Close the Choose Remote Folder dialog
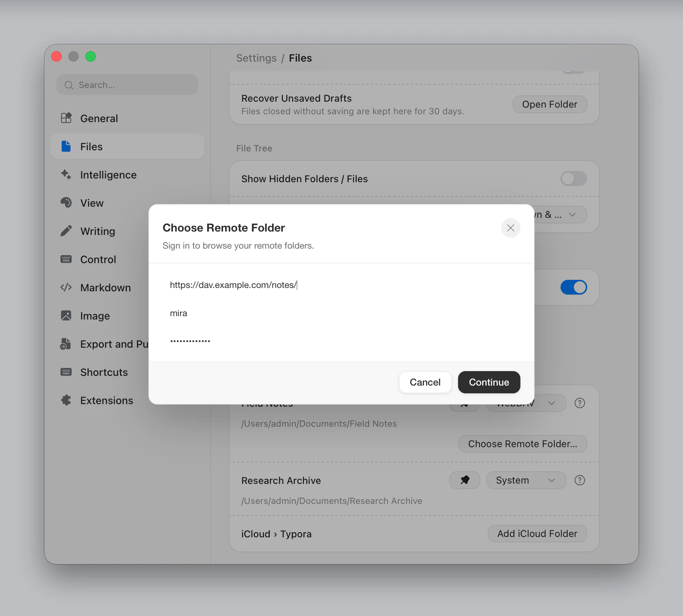Image resolution: width=683 pixels, height=616 pixels. pos(511,228)
